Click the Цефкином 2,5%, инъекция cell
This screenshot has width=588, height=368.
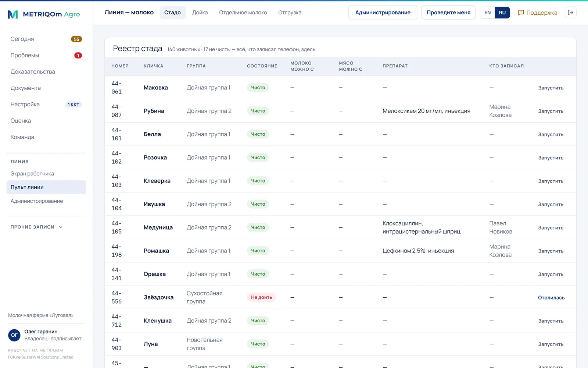tap(418, 251)
